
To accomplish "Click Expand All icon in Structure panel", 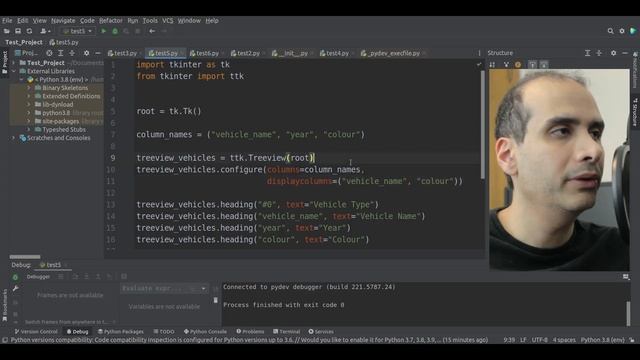I will [587, 53].
